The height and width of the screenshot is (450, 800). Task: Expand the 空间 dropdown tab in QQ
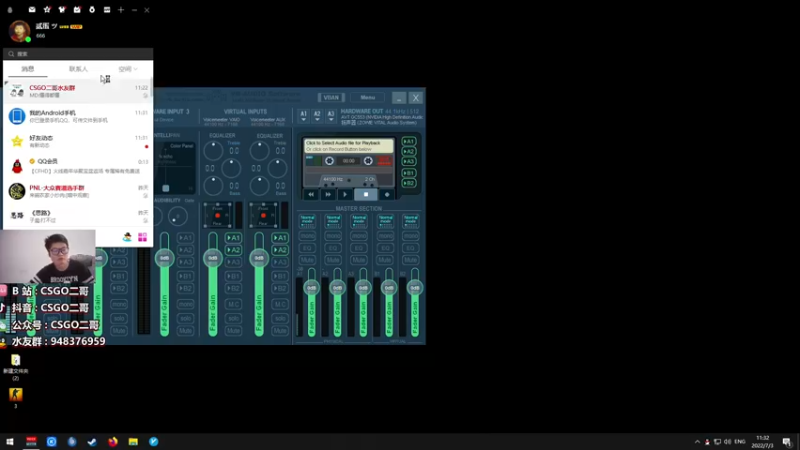pos(128,69)
